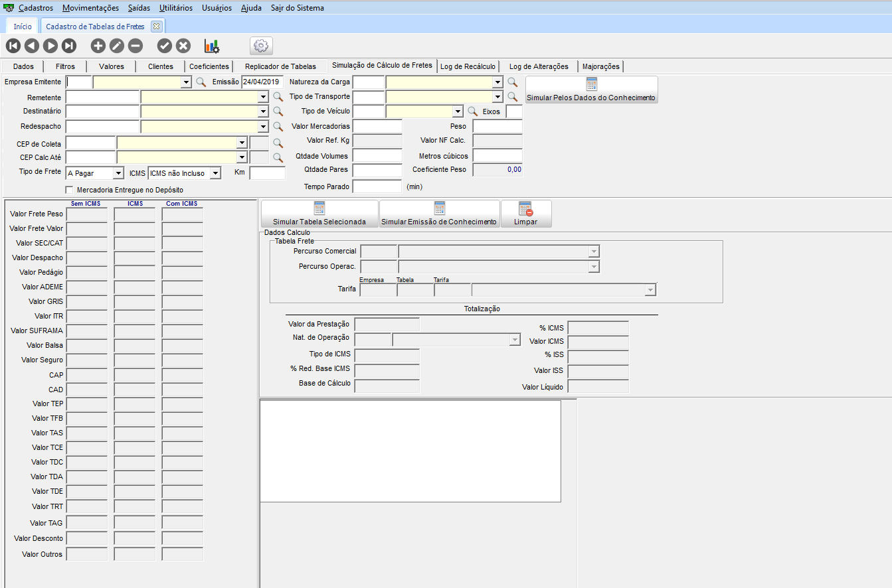
Task: Expand the Tipo de Frete dropdown
Action: (118, 173)
